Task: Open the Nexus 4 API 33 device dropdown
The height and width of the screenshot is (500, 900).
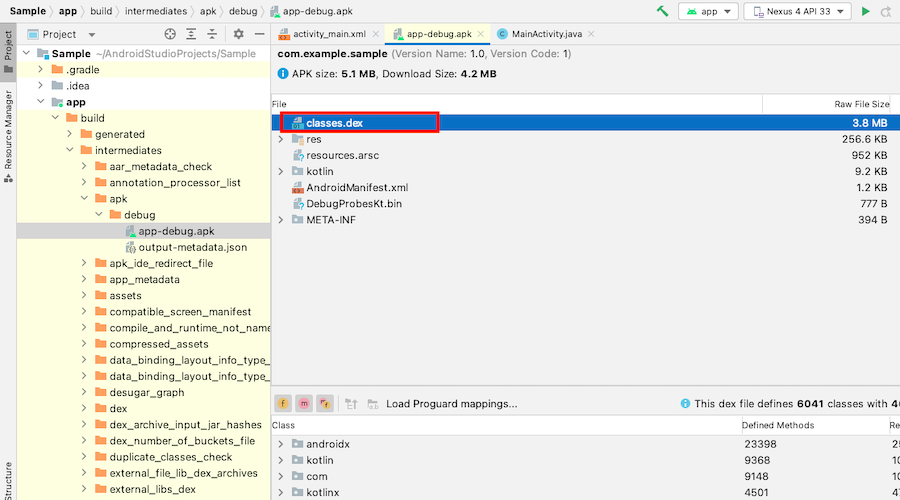Action: pos(798,11)
